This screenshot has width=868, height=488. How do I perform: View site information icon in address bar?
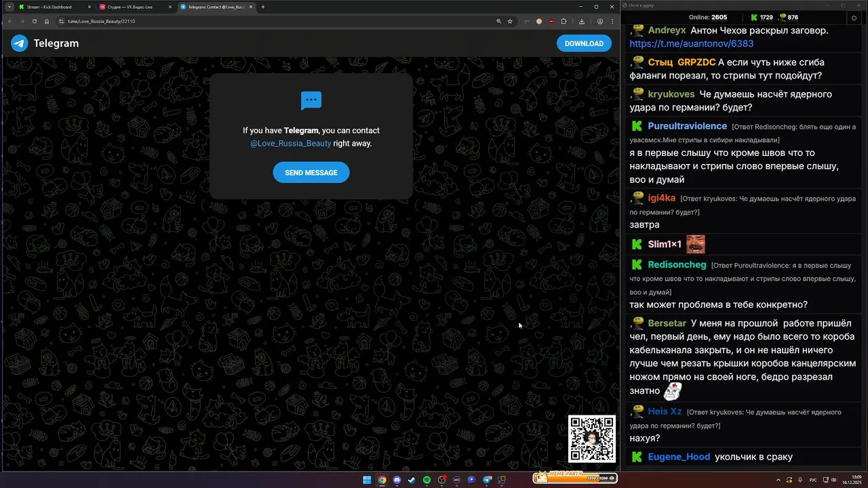coord(62,21)
